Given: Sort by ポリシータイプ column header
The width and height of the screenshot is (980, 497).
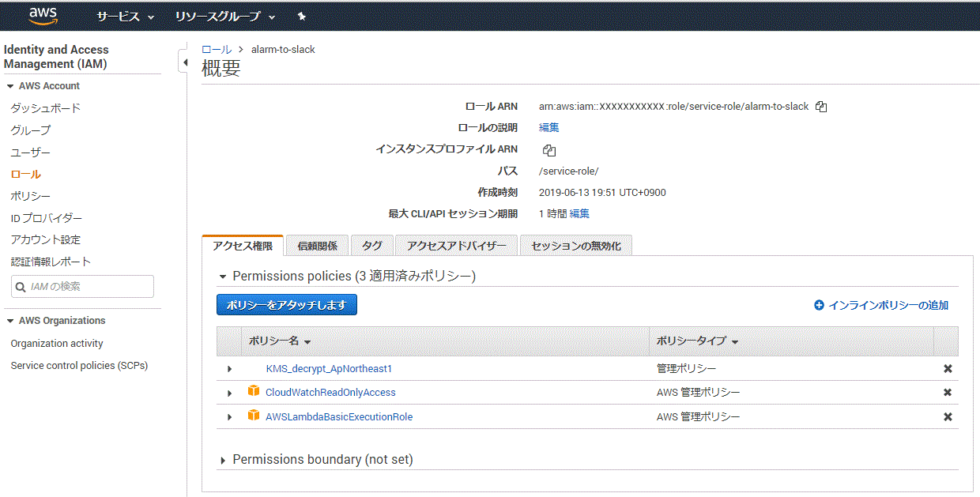Looking at the screenshot, I should pos(697,341).
